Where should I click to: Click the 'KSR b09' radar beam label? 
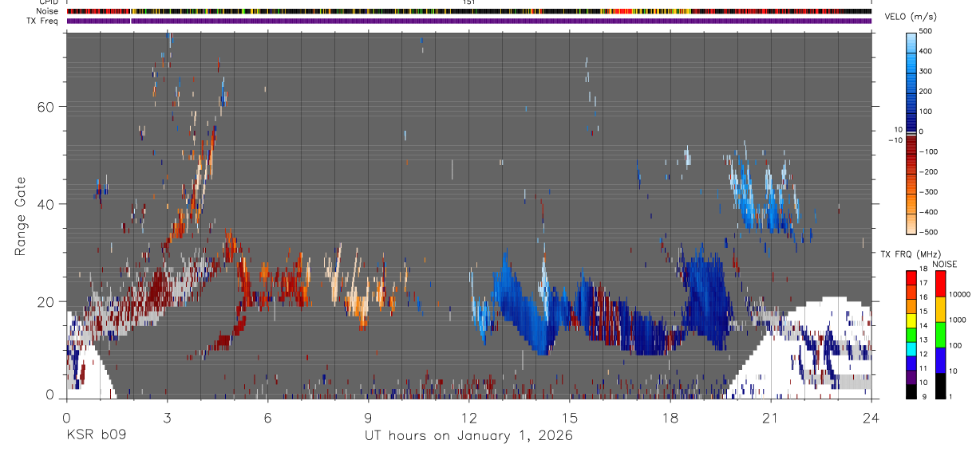(x=96, y=436)
